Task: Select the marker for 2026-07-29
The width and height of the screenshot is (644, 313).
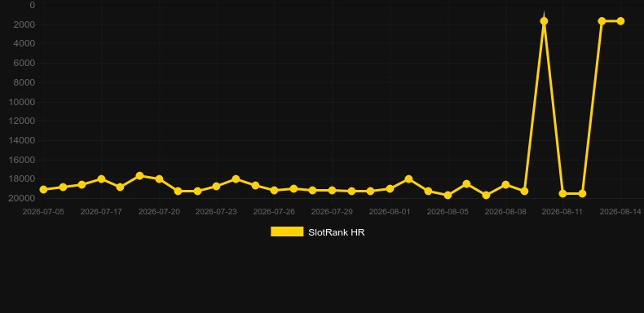Action: 332,190
